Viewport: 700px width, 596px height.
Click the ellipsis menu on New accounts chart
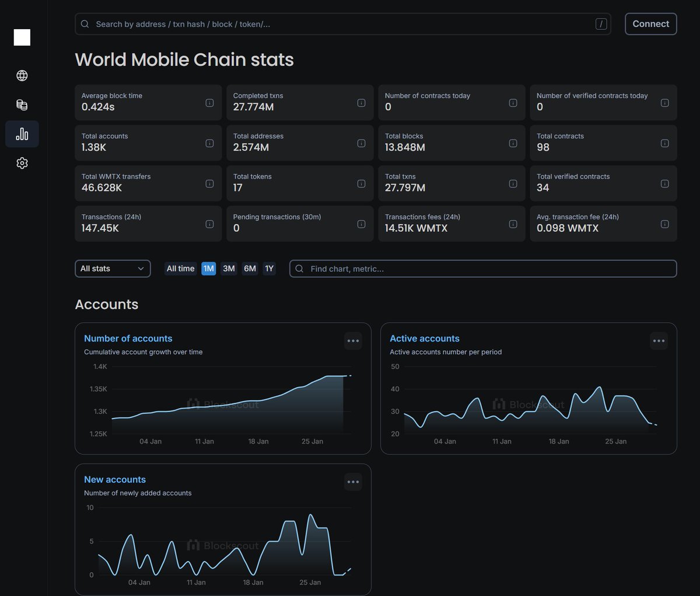[353, 482]
